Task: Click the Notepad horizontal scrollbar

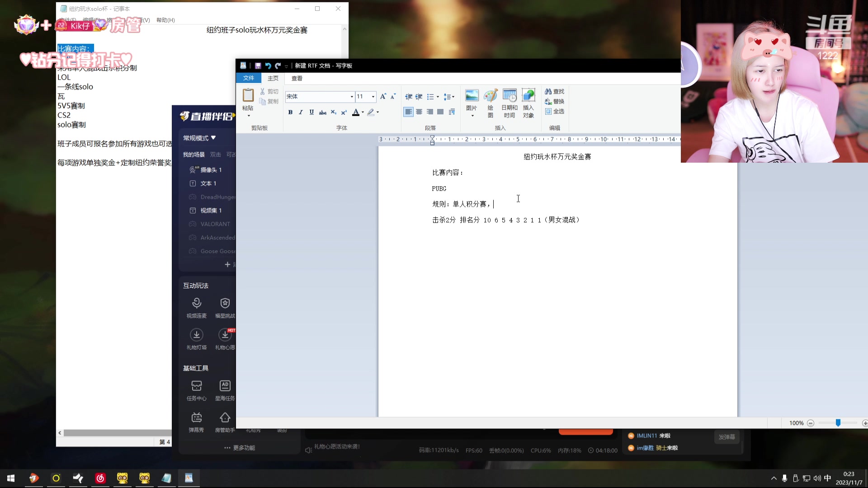Action: click(117, 433)
